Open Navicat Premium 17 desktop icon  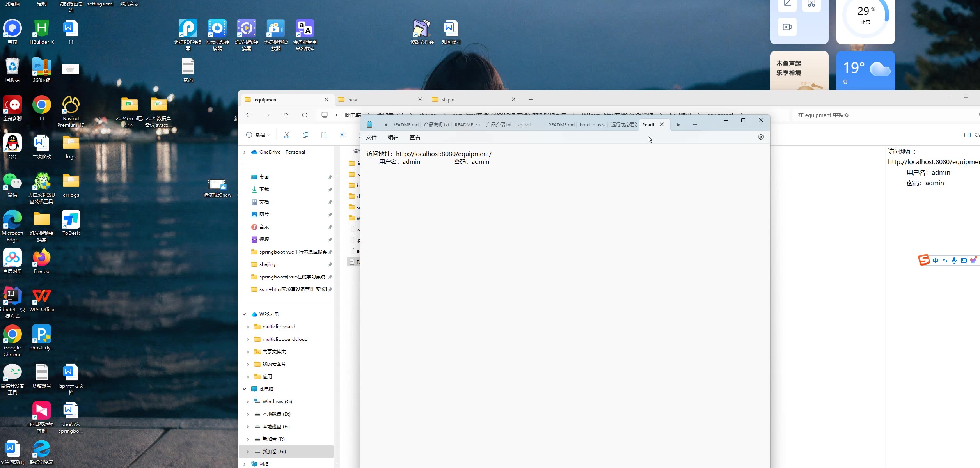click(71, 112)
